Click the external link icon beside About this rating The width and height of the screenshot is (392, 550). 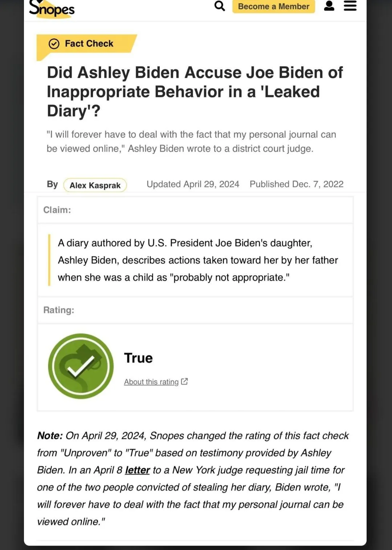184,381
